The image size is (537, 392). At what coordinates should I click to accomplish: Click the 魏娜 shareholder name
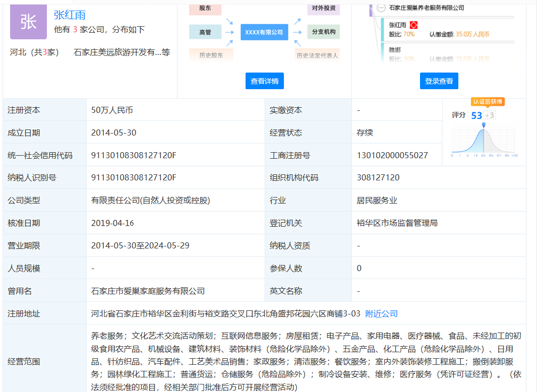pyautogui.click(x=394, y=50)
